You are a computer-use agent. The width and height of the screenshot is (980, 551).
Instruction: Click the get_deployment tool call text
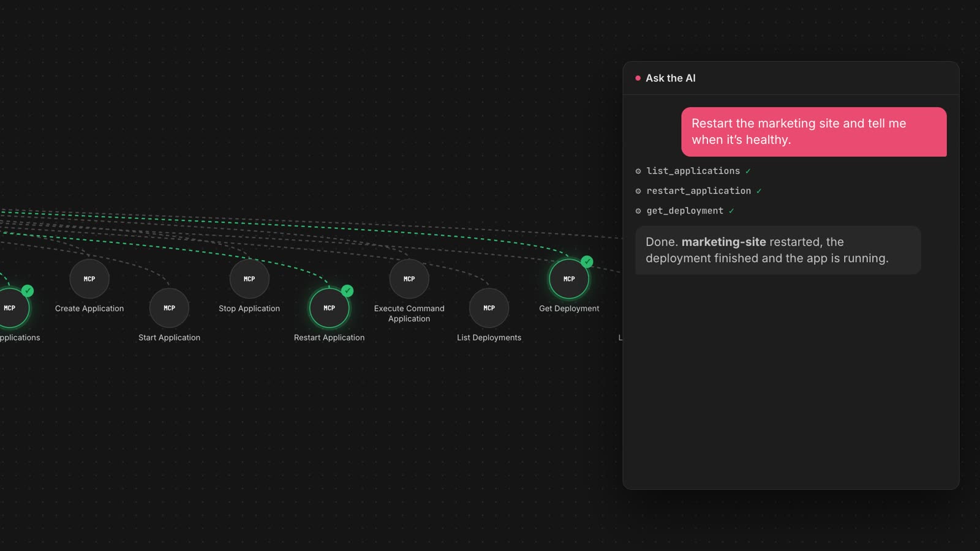coord(685,211)
